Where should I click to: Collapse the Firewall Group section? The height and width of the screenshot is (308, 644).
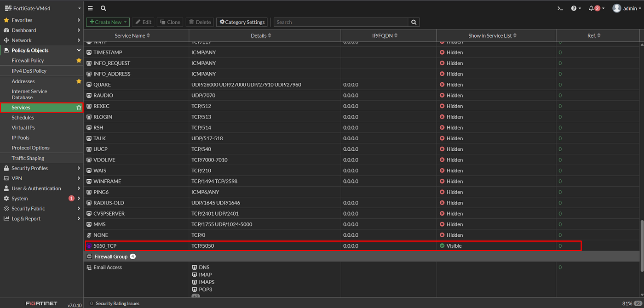click(x=89, y=257)
